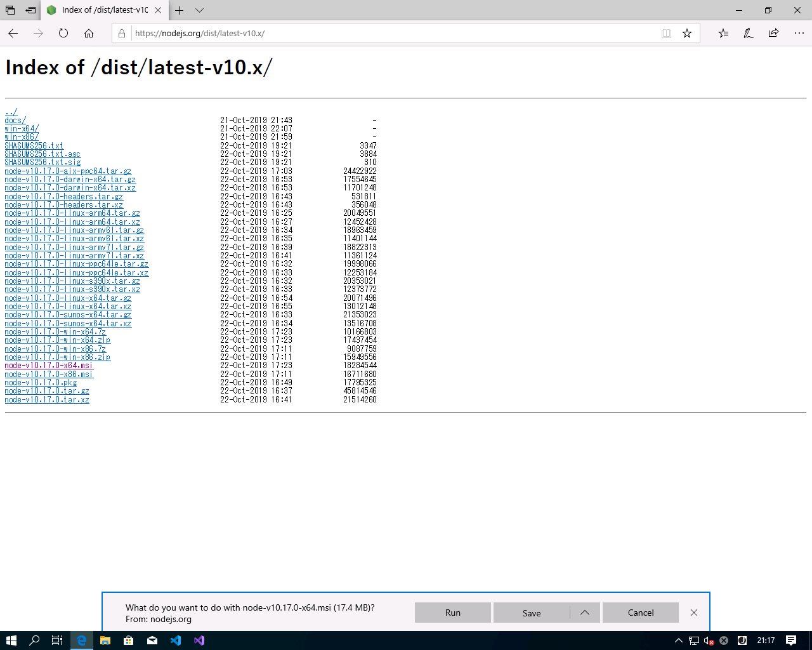Viewport: 812px width, 650px height.
Task: Add page to favorites star icon
Action: pyautogui.click(x=687, y=33)
